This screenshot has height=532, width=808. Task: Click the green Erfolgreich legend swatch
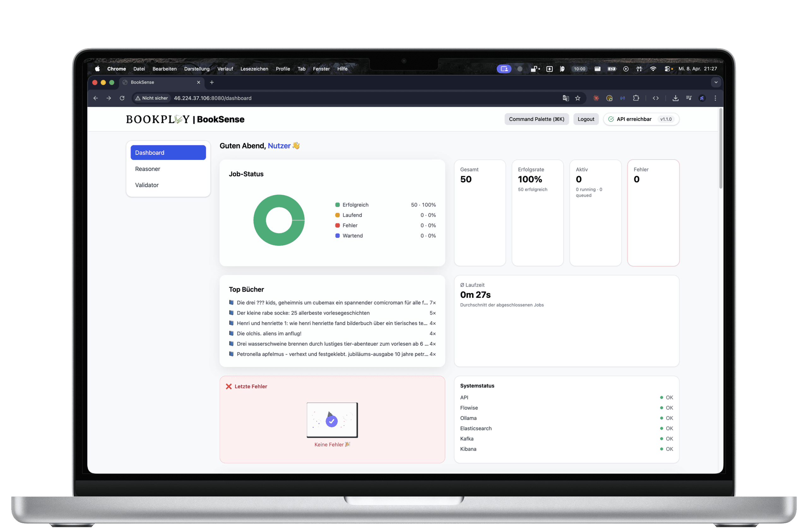tap(337, 205)
